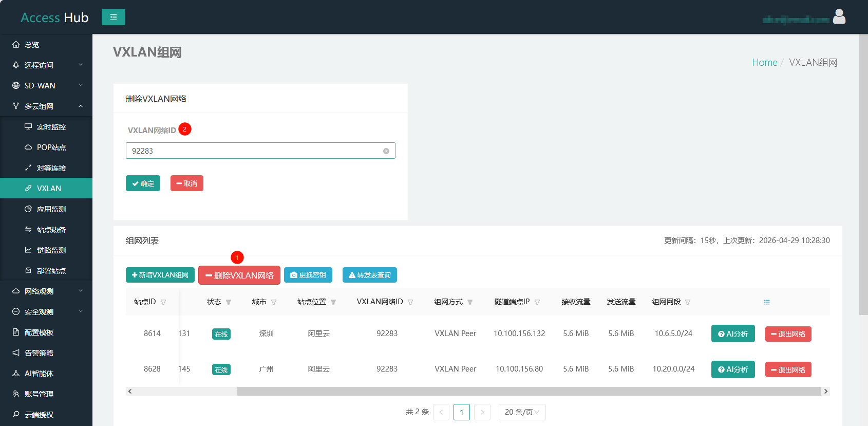Filter the 组网网段 column
This screenshot has height=426, width=868.
tap(688, 302)
